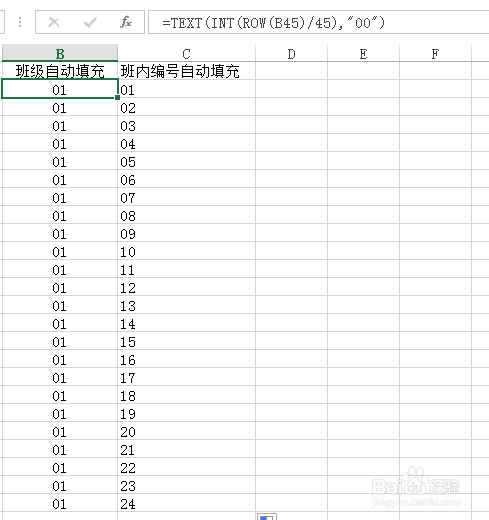Select column C cell showing 01
The width and height of the screenshot is (489, 520).
coord(187,90)
